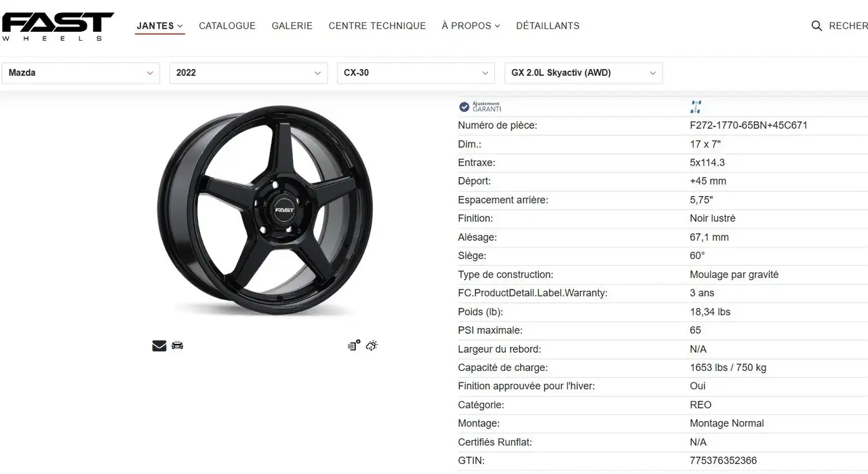Expand the À PROPOS menu
This screenshot has width=868, height=474.
coord(471,26)
